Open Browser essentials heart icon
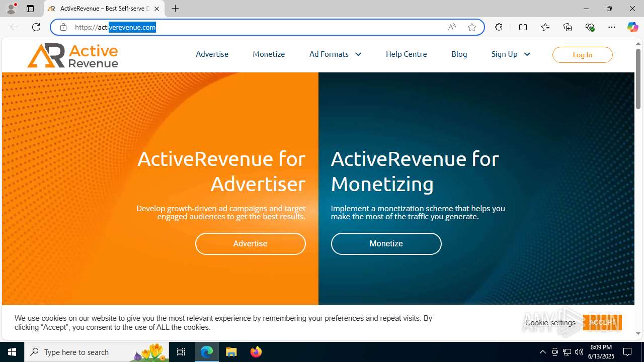Screen dimensions: 644x362 590,27
